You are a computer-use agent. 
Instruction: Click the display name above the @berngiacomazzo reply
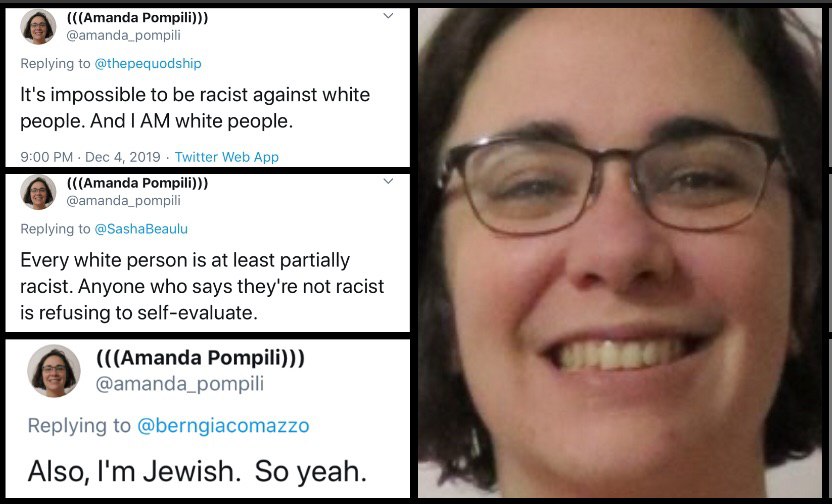point(201,358)
